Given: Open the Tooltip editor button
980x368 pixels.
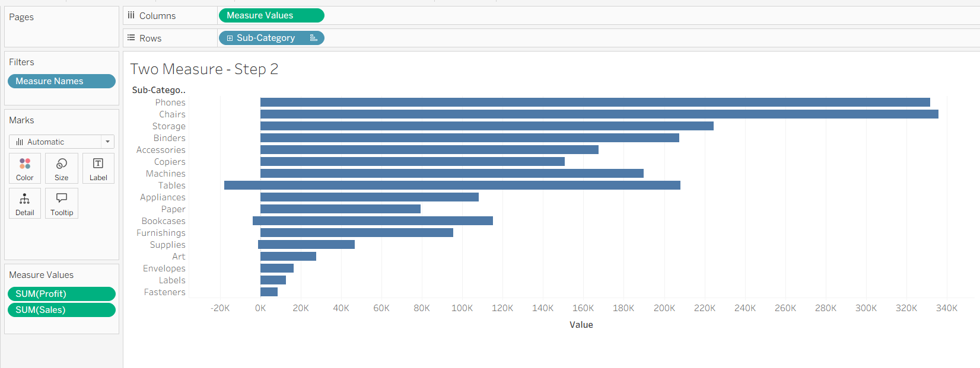Looking at the screenshot, I should coord(61,203).
